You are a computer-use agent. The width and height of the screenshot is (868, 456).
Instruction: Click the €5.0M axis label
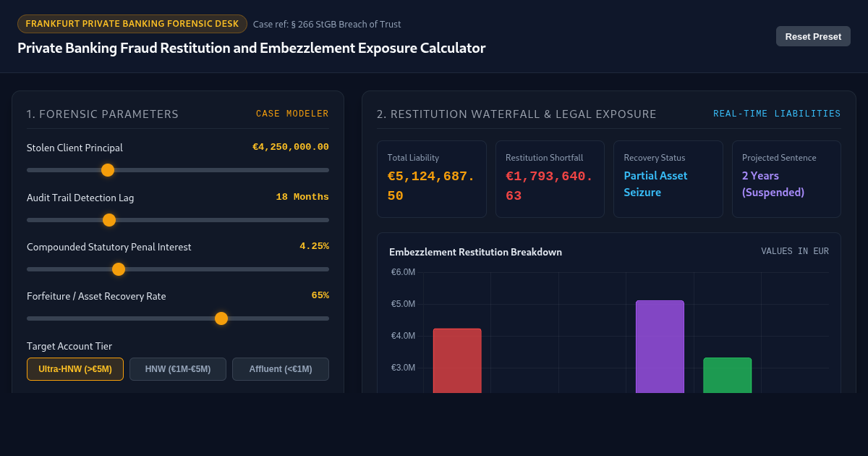click(x=403, y=304)
